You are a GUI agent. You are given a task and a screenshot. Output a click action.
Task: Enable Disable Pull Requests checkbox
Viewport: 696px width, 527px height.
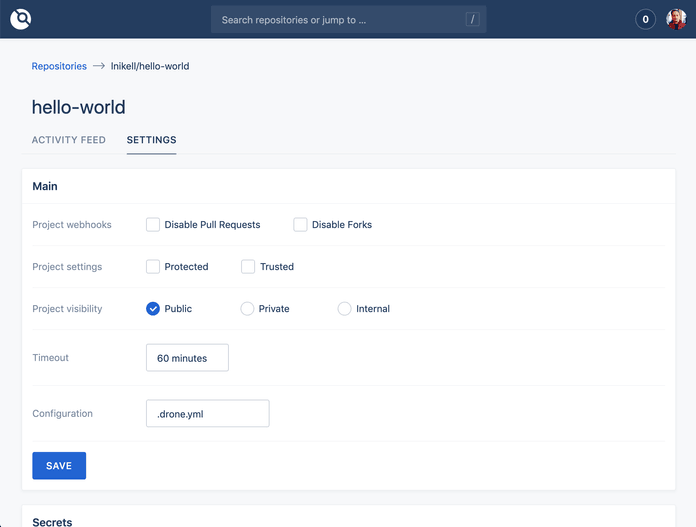tap(153, 225)
